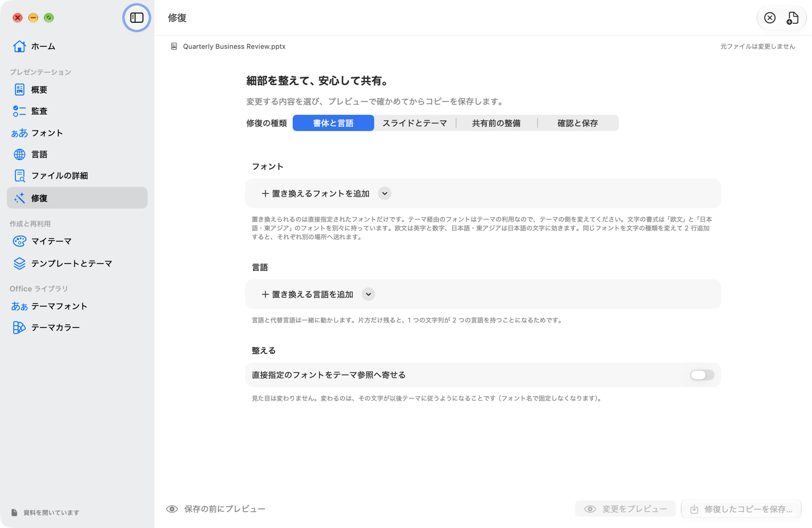The width and height of the screenshot is (812, 528).
Task: Click the eye icon beside 保存の前にプレビュー
Action: click(172, 509)
